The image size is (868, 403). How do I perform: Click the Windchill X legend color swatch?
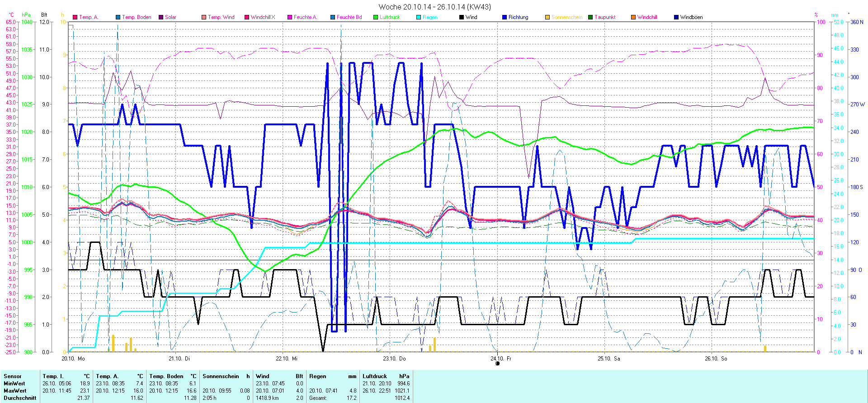247,17
